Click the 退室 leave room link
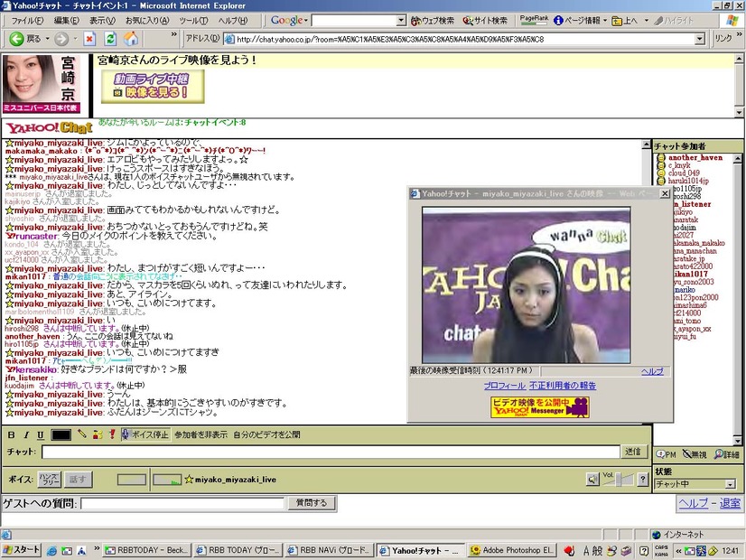 tap(730, 503)
